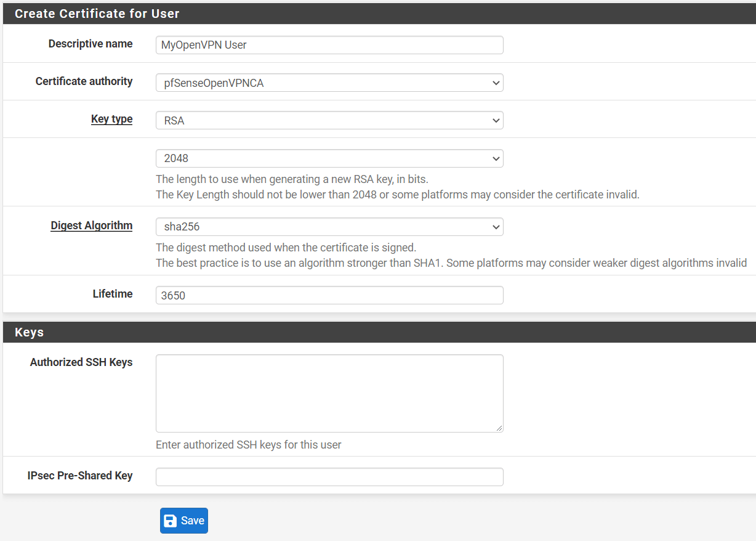This screenshot has height=541, width=756.
Task: Click the Authorized SSH Keys text area
Action: pyautogui.click(x=329, y=393)
